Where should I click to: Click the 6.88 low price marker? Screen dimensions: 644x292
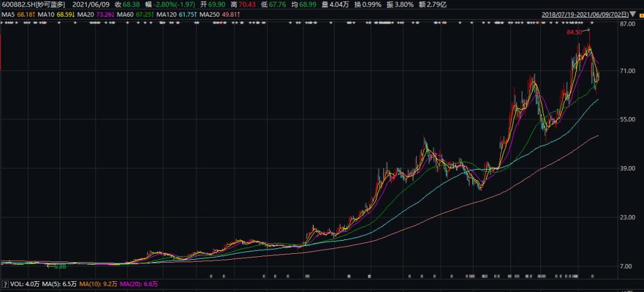point(60,267)
